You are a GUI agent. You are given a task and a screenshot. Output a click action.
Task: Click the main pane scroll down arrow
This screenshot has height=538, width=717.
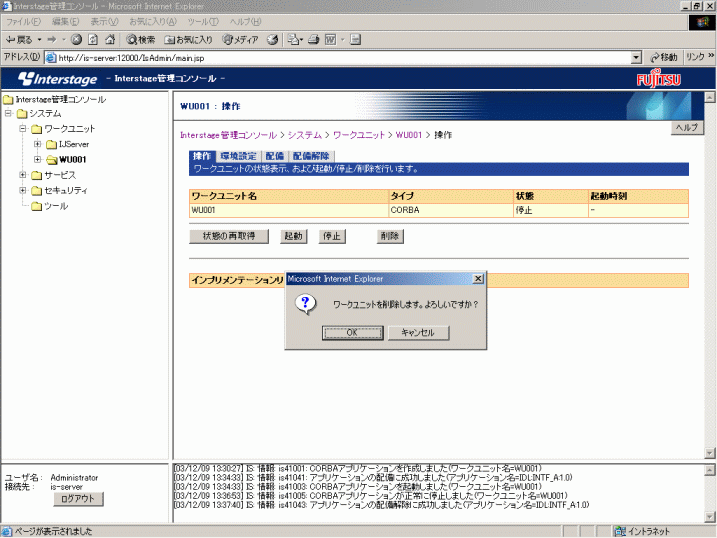[x=710, y=453]
